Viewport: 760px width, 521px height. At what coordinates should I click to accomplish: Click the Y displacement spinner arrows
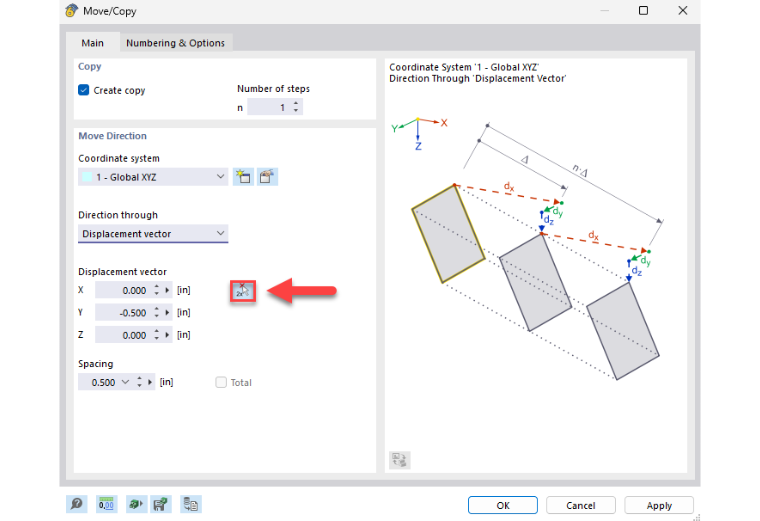157,313
